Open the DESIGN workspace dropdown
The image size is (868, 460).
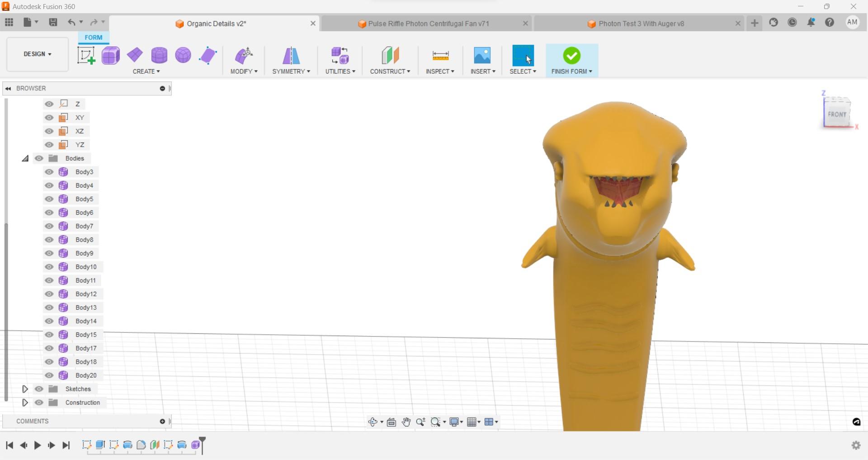38,54
